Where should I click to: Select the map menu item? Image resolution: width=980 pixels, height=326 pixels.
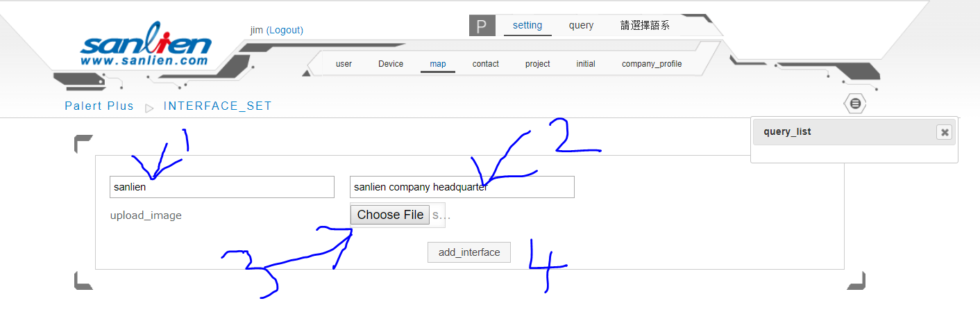438,64
